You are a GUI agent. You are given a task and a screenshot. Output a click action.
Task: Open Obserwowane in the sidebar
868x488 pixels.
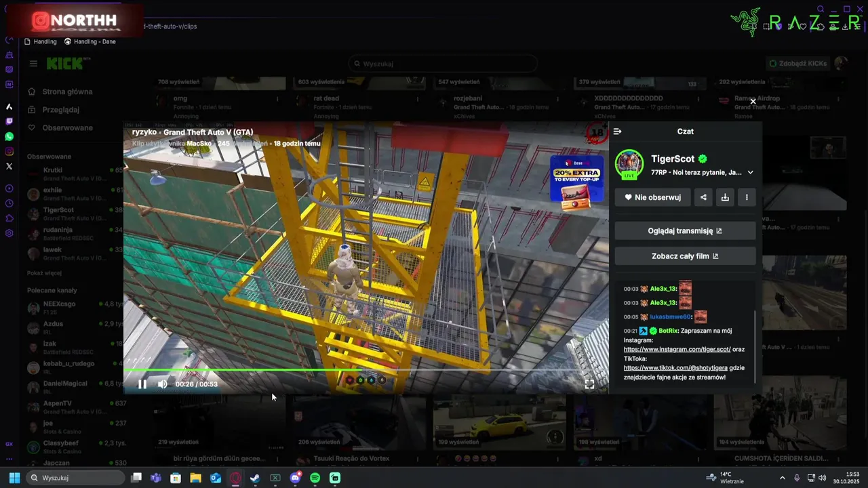point(67,128)
